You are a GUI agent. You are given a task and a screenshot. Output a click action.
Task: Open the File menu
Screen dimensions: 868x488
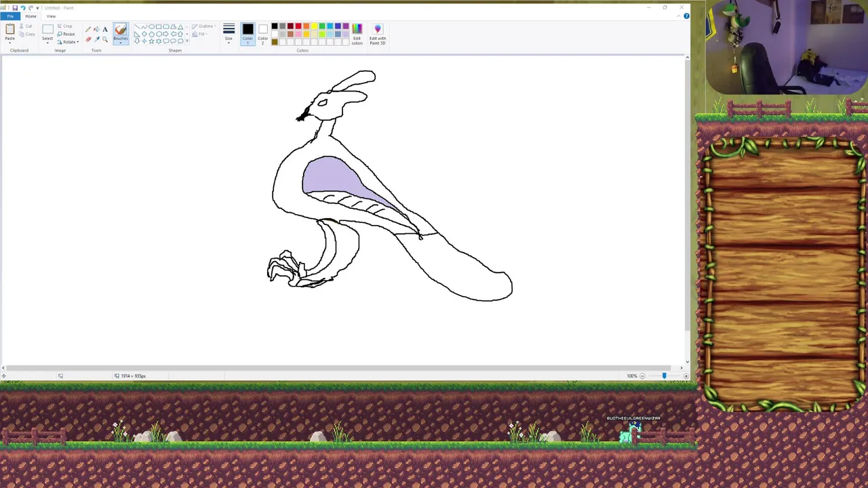pyautogui.click(x=10, y=16)
